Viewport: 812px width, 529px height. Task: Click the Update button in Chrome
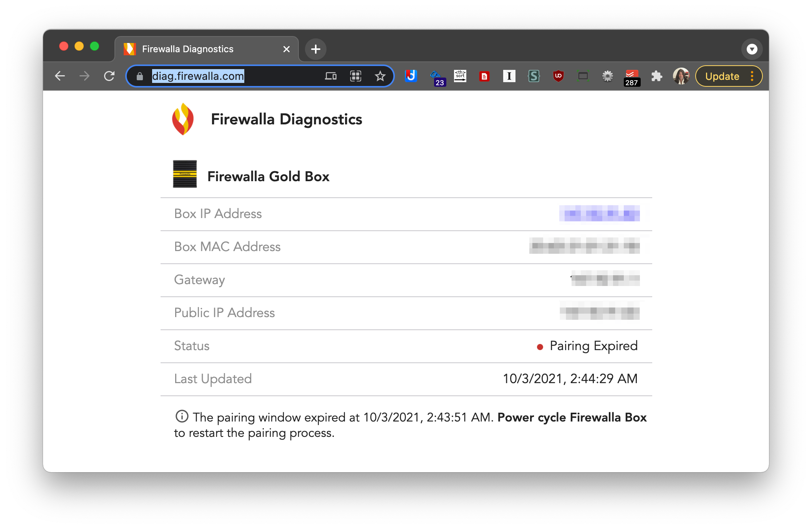722,76
